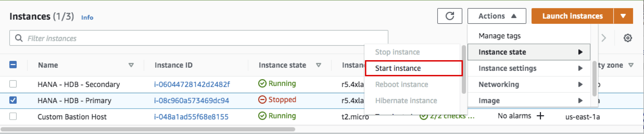Select the HANA - HDB - Secondary checkbox

click(x=13, y=84)
